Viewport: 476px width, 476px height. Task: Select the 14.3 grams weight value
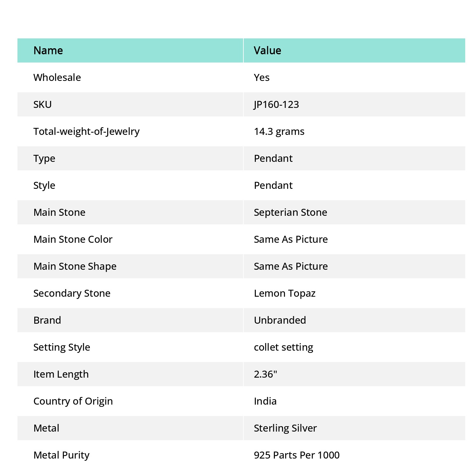tap(279, 131)
